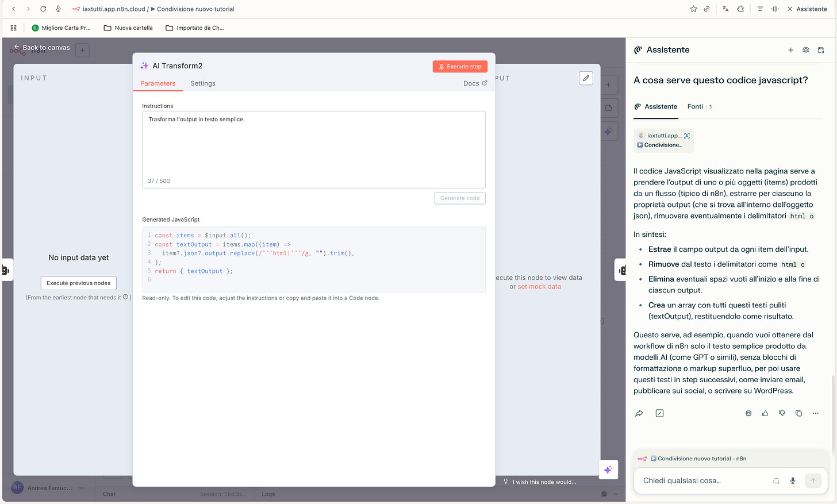The image size is (837, 504).
Task: Click the address bar URL text
Action: click(158, 9)
